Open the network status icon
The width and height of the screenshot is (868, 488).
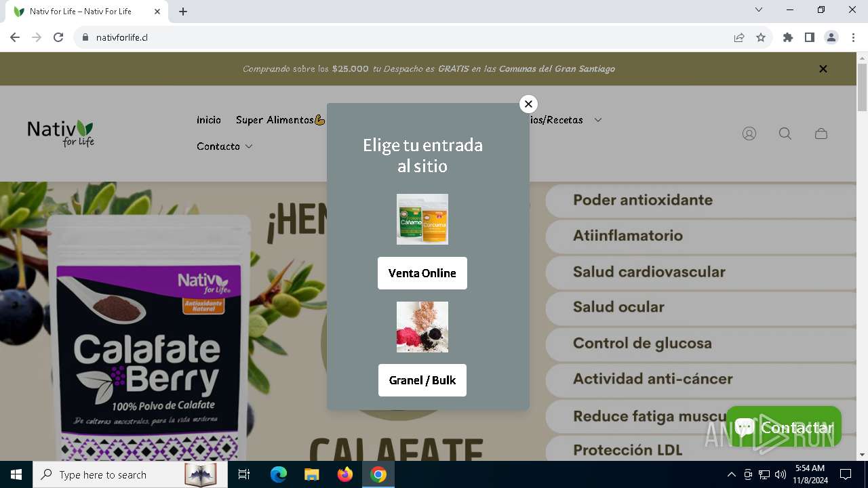(x=764, y=474)
